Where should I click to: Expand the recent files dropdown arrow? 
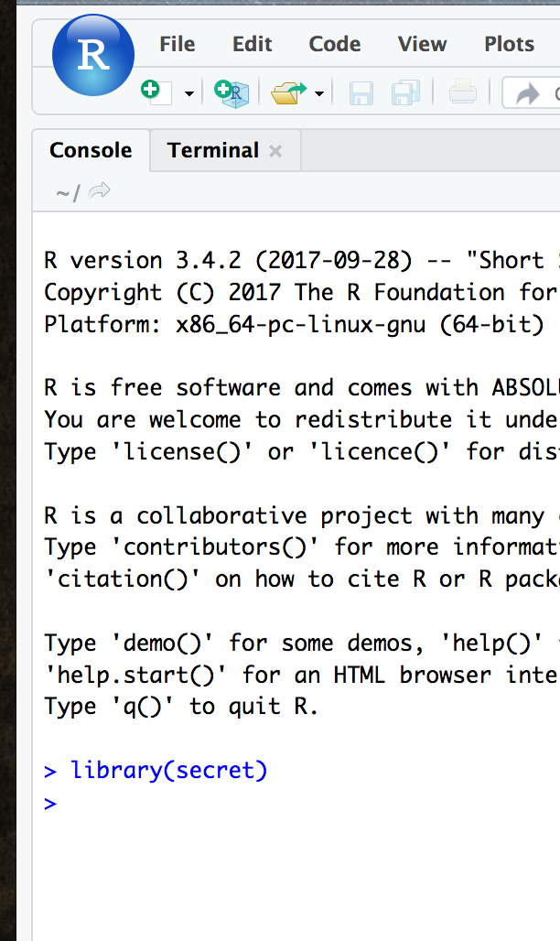click(x=319, y=93)
